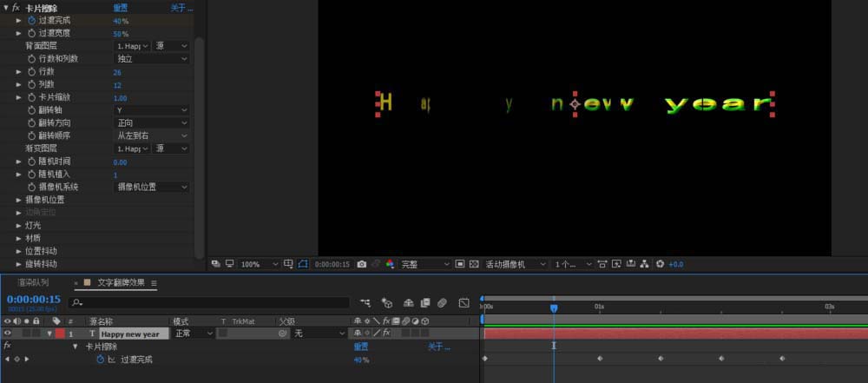Toggle pixel aspect ratio correction icon
The width and height of the screenshot is (868, 383).
[x=602, y=264]
